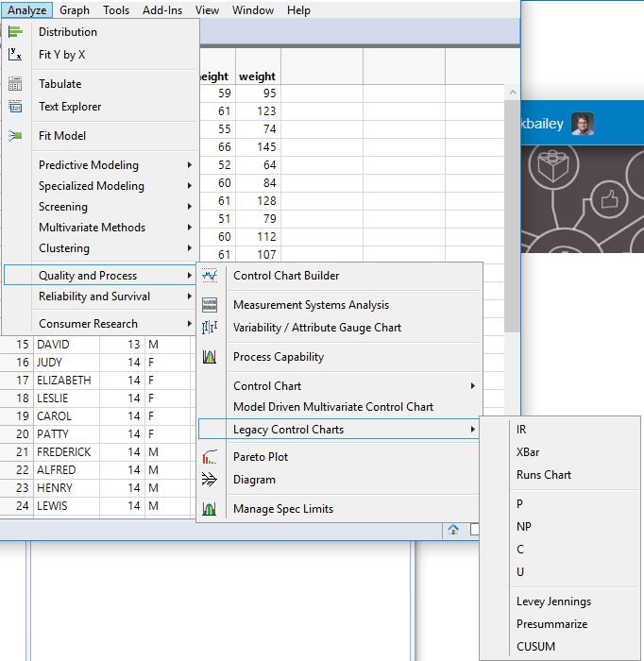Open the Legacy Control Charts entry
This screenshot has width=644, height=661.
coord(338,429)
